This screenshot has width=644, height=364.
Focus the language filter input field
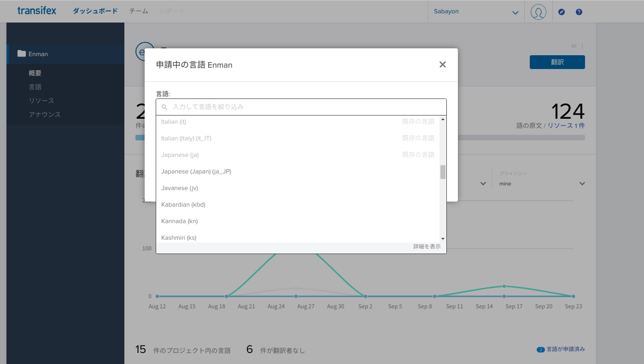click(304, 107)
